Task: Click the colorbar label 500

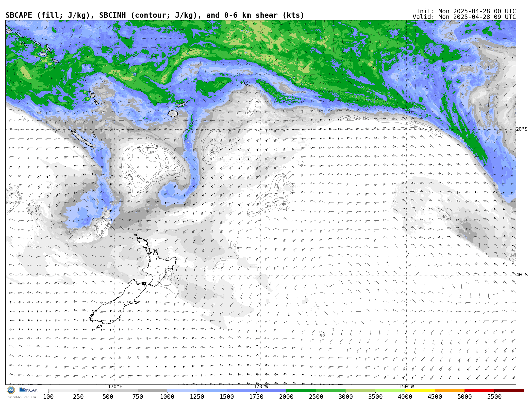Action: coord(108,397)
